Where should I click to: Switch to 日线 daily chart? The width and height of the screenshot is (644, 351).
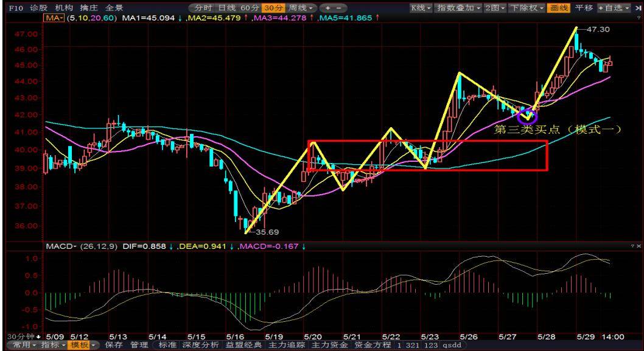tap(226, 8)
